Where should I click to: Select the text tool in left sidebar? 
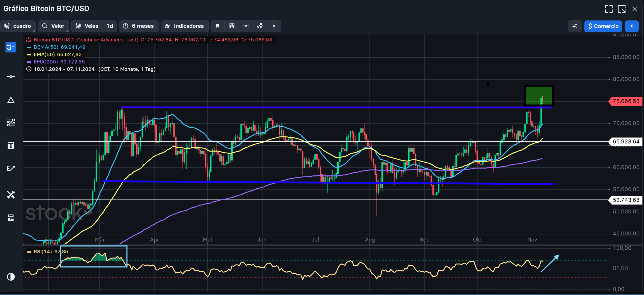click(11, 146)
